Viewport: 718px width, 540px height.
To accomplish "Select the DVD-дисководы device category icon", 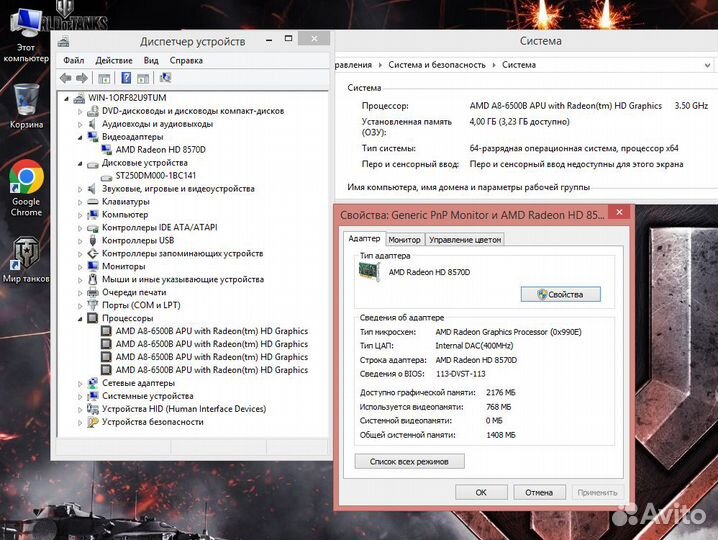I will (x=93, y=111).
